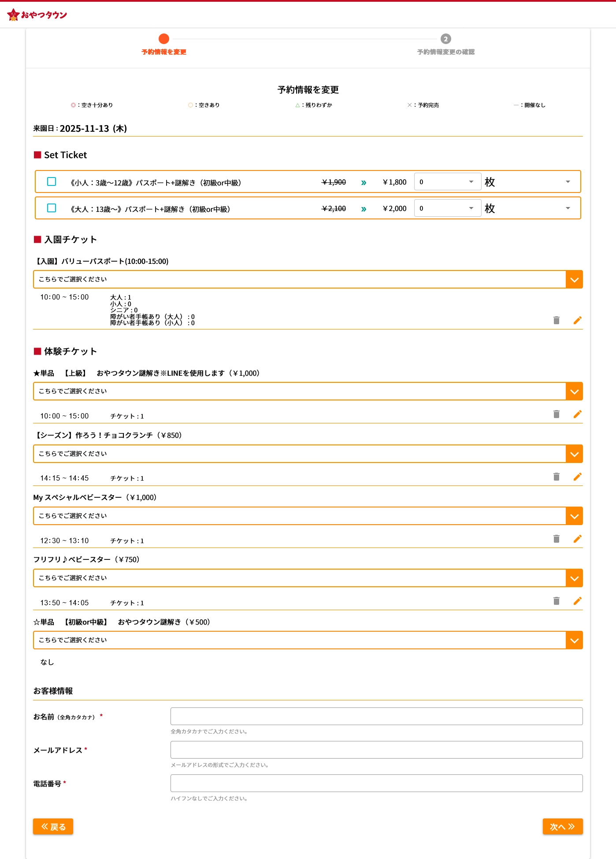Viewport: 616px width, 859px height.
Task: Open quantity dropdown for 大人 set ticket
Action: tap(447, 208)
